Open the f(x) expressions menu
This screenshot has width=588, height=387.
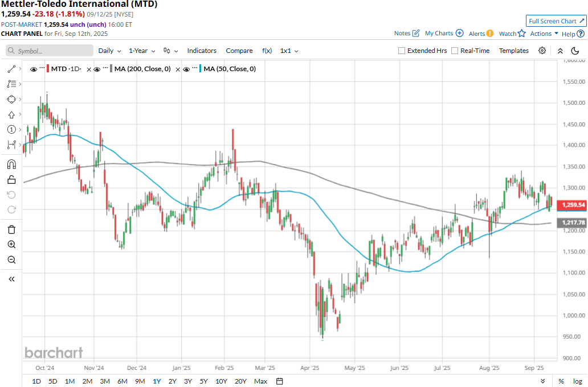click(267, 51)
